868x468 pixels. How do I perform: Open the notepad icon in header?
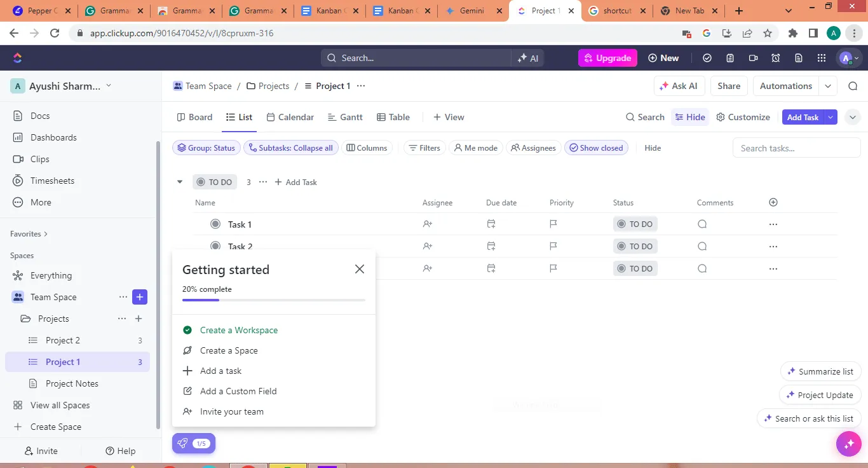[x=730, y=58]
